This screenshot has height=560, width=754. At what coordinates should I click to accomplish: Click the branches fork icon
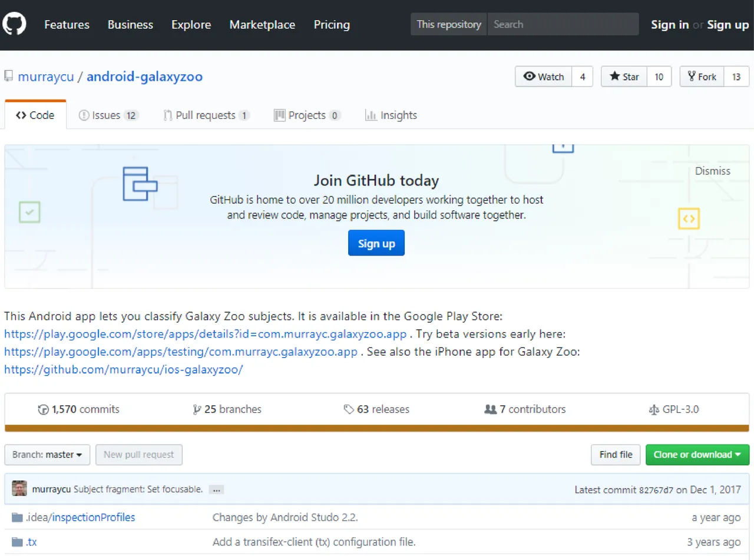[x=197, y=409]
